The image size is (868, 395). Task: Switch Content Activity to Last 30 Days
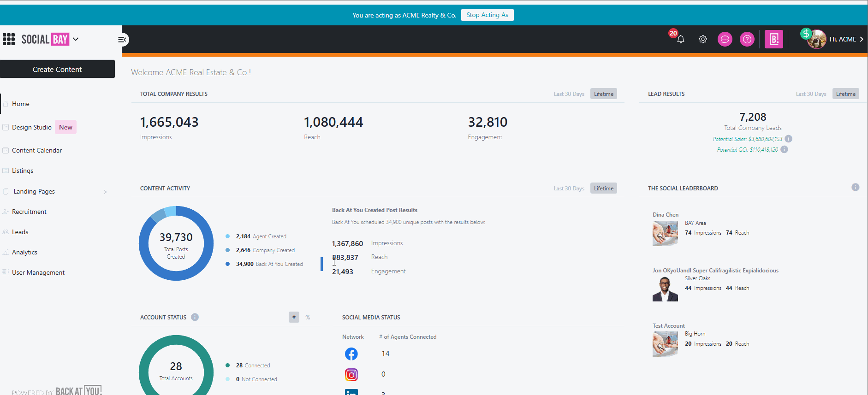coord(569,189)
